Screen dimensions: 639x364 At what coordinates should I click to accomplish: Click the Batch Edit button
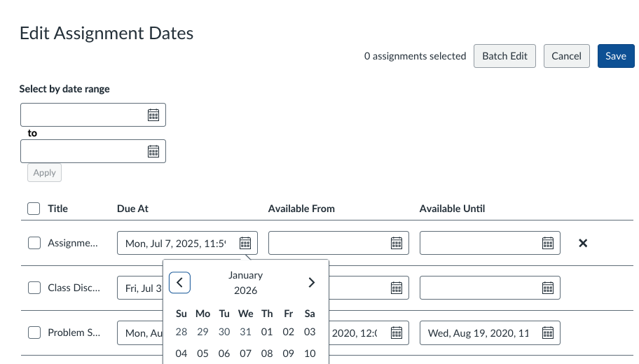click(504, 56)
